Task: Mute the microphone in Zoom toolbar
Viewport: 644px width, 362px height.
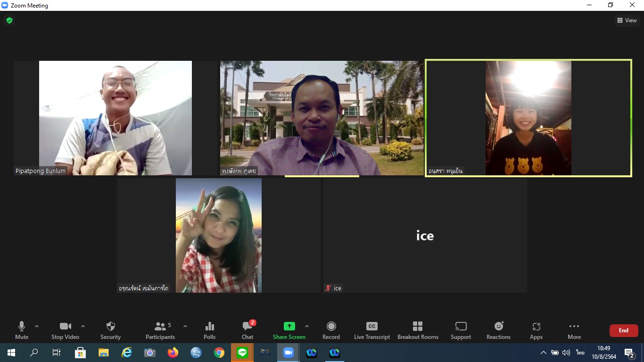Action: tap(22, 330)
